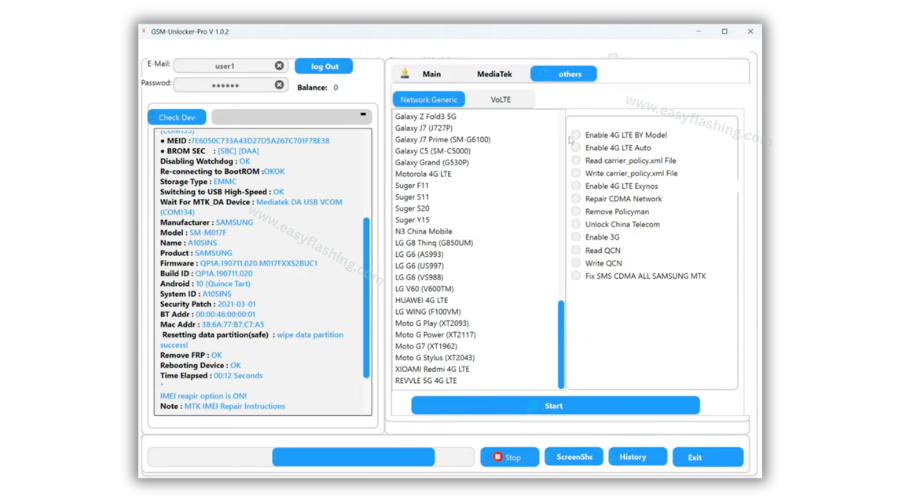Select LG V60 (V600TM) in list
Screen dimensions: 900x500
[x=424, y=289]
